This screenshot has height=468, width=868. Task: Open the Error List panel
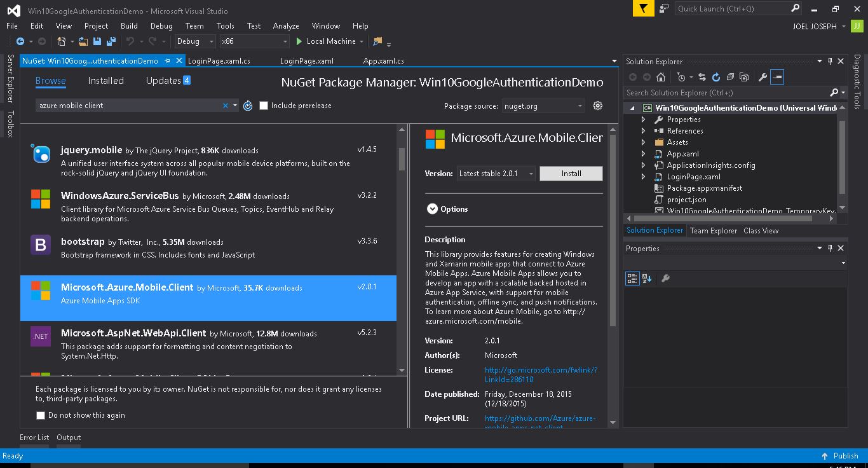(x=34, y=437)
